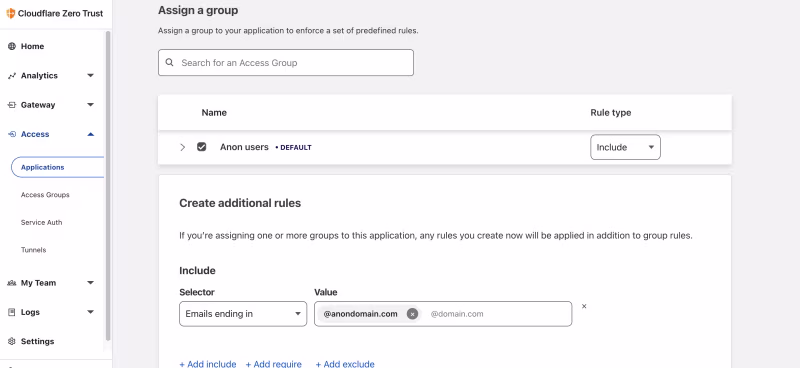
Task: Go to the Tunnels menu item
Action: pos(33,250)
